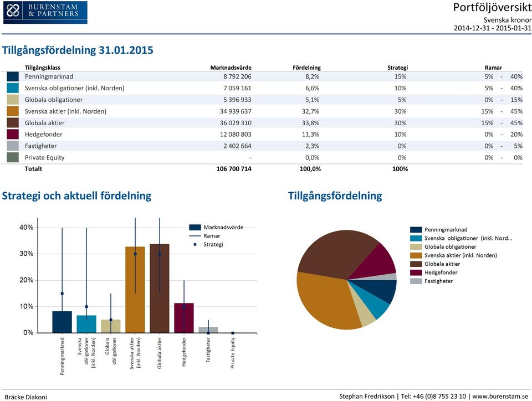Click the Ramar column header in the table
The width and height of the screenshot is (532, 401).
pyautogui.click(x=493, y=68)
